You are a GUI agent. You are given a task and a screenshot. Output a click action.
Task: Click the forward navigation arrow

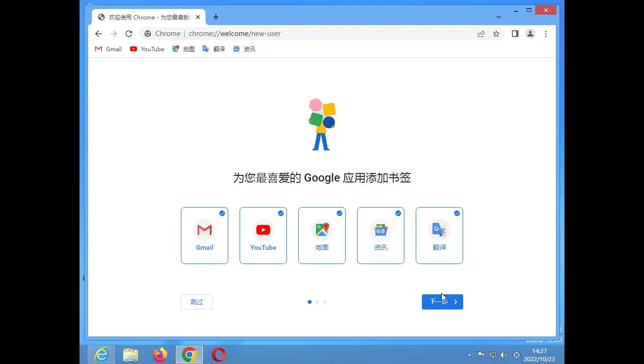pyautogui.click(x=114, y=34)
